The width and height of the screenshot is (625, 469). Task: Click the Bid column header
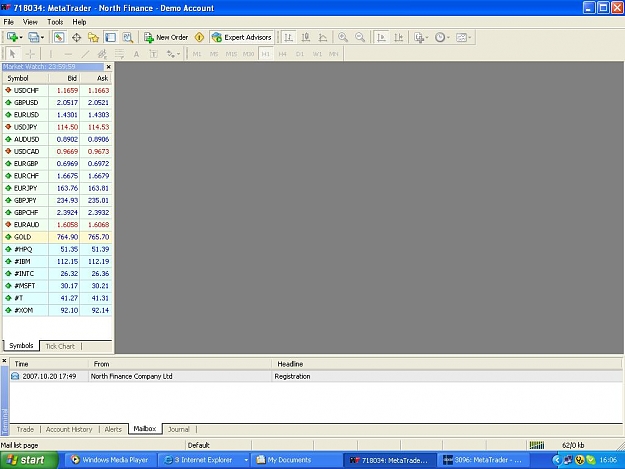tap(64, 78)
